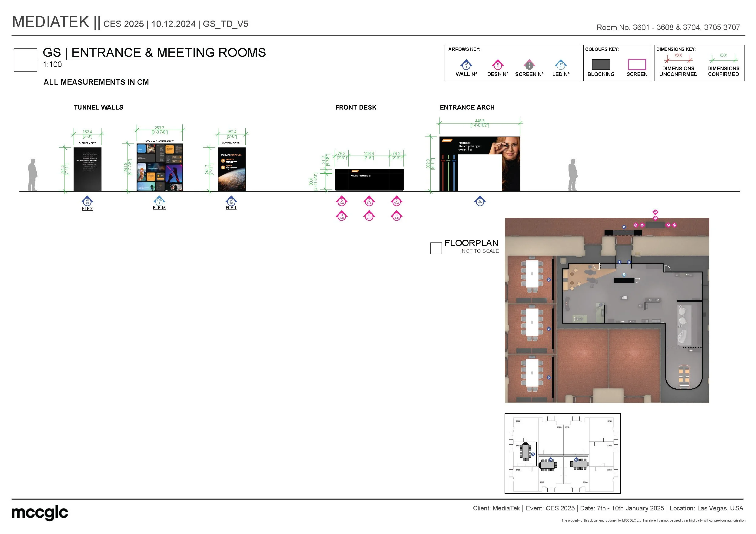Click the W 26 wall arrow marker
This screenshot has width=756, height=534.
(231, 201)
